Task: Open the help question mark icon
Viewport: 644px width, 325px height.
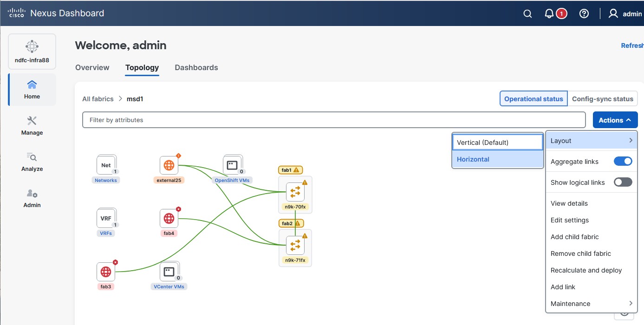Action: [584, 14]
